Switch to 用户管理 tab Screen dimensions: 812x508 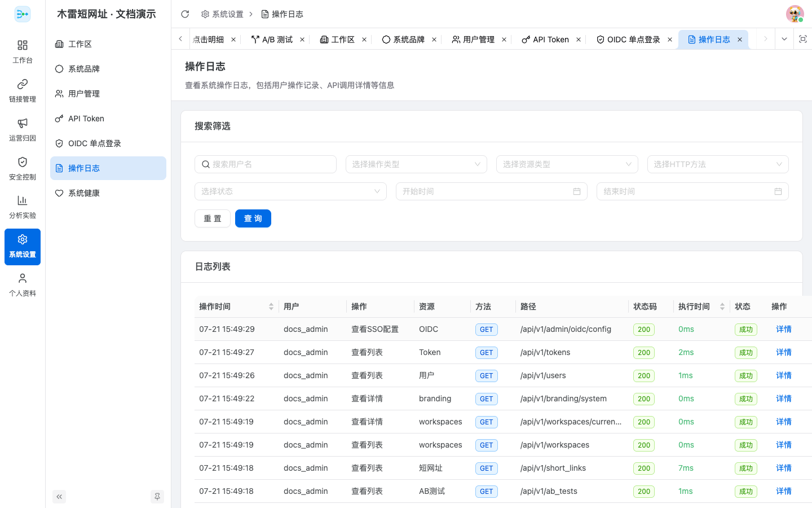click(x=473, y=40)
